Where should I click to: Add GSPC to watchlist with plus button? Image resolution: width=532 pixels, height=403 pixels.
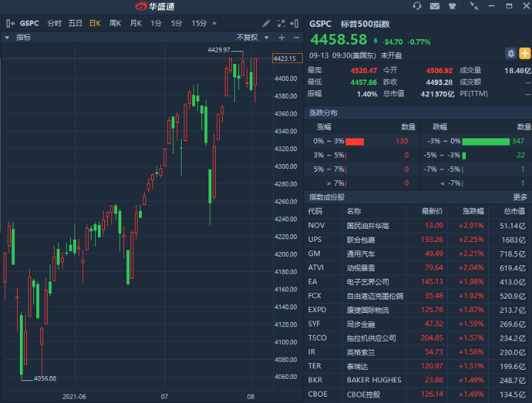(x=524, y=53)
